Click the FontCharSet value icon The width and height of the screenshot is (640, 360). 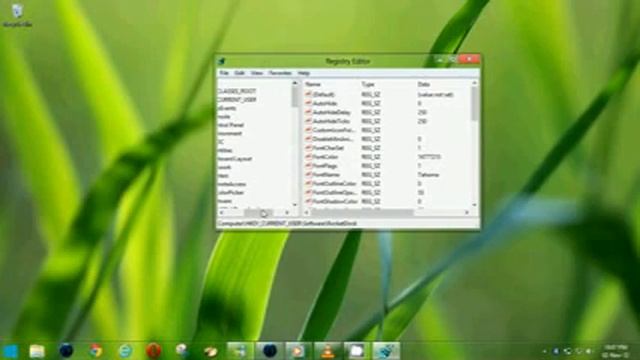[308, 148]
